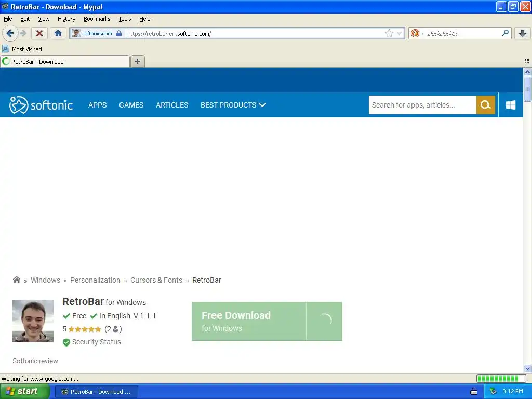Open the Windows XP Start button

click(24, 392)
